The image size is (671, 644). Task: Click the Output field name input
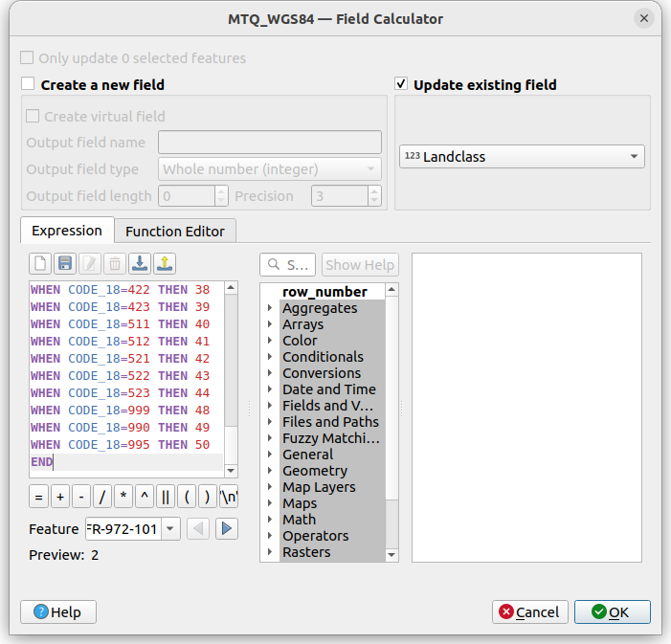click(x=270, y=142)
